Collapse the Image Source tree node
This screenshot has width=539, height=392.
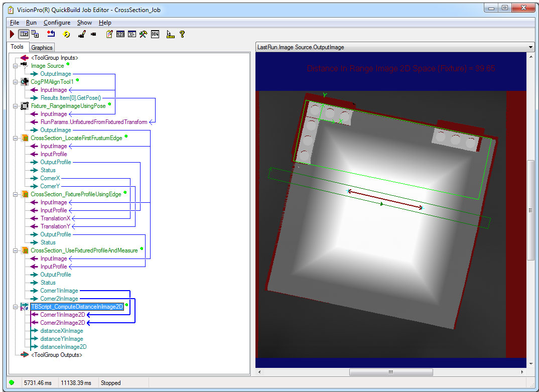point(16,66)
